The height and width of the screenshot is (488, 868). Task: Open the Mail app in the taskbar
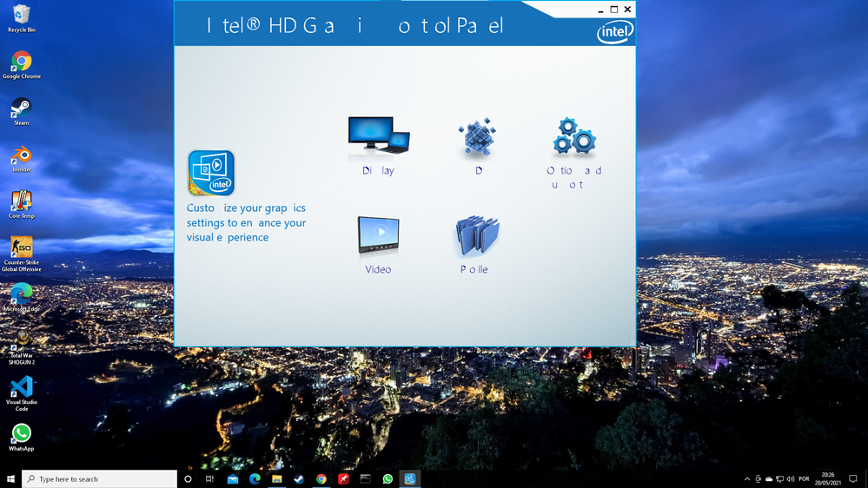233,478
